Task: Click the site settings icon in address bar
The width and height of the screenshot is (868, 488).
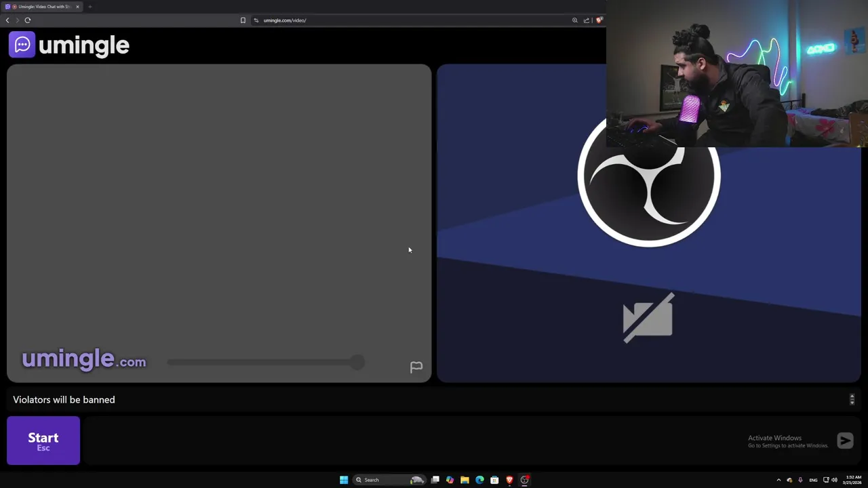Action: pos(256,20)
